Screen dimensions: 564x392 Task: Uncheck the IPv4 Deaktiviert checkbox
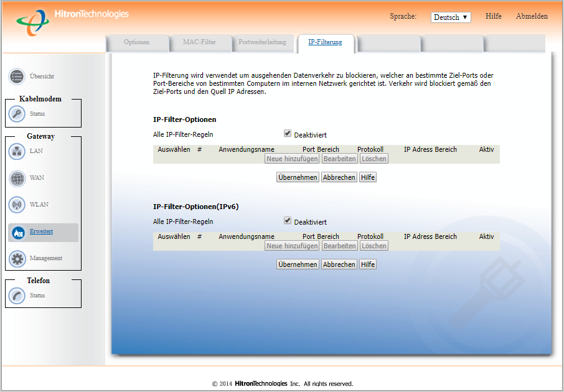point(288,133)
